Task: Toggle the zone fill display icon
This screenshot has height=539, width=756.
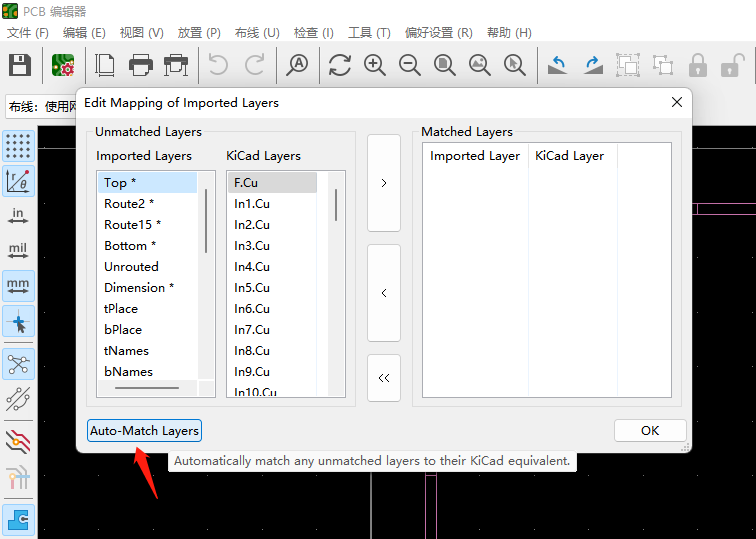Action: 18,520
